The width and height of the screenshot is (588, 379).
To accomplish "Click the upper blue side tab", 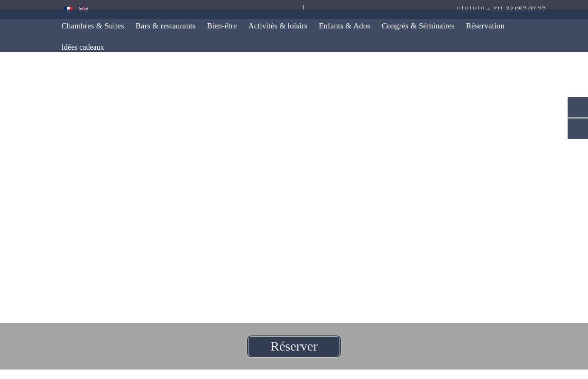I will (x=578, y=107).
